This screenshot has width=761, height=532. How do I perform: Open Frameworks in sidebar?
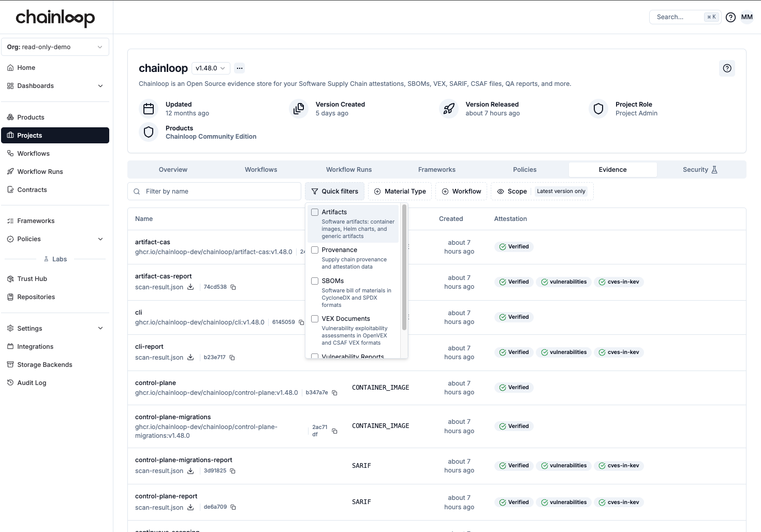[55, 221]
